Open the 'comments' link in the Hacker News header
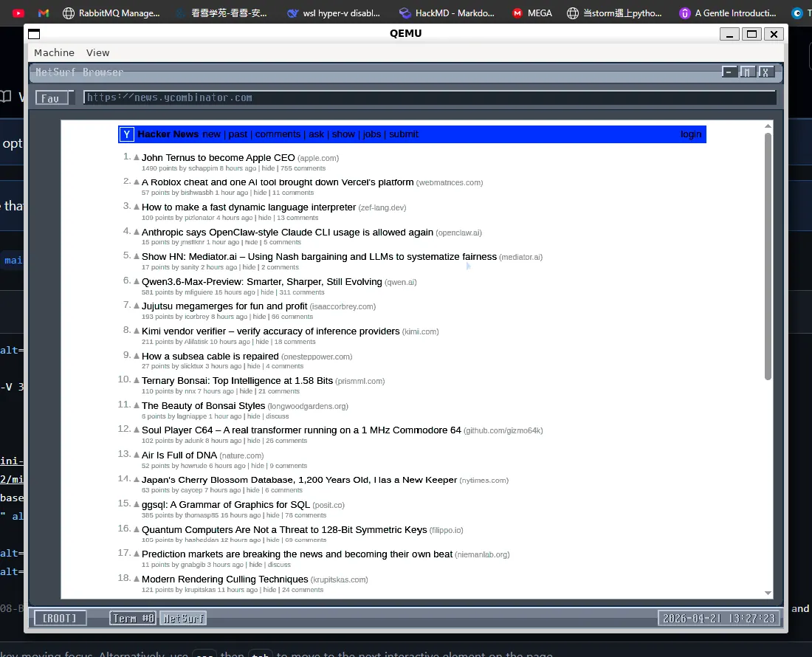 coord(278,134)
